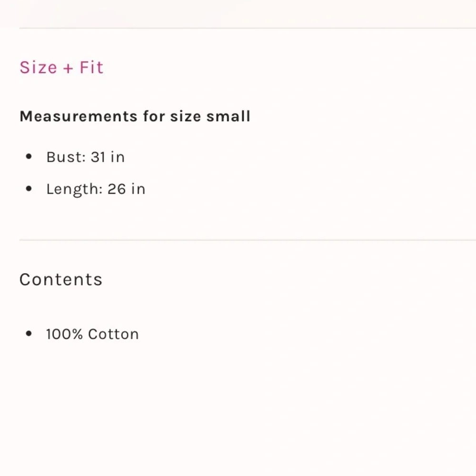This screenshot has width=476, height=476.
Task: Click the bullet before 100% Cotton
Action: click(29, 334)
